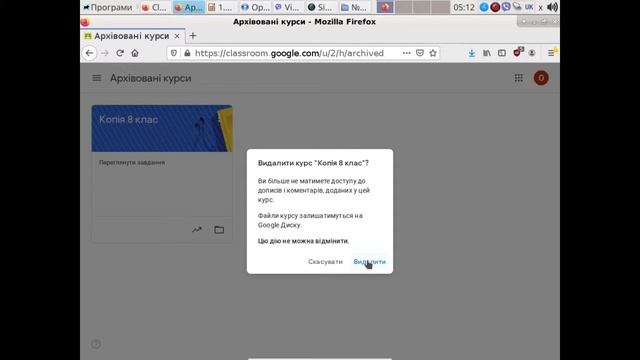Viewport: 640px width, 360px height.
Task: Open the Op... taskbar window
Action: [255, 7]
